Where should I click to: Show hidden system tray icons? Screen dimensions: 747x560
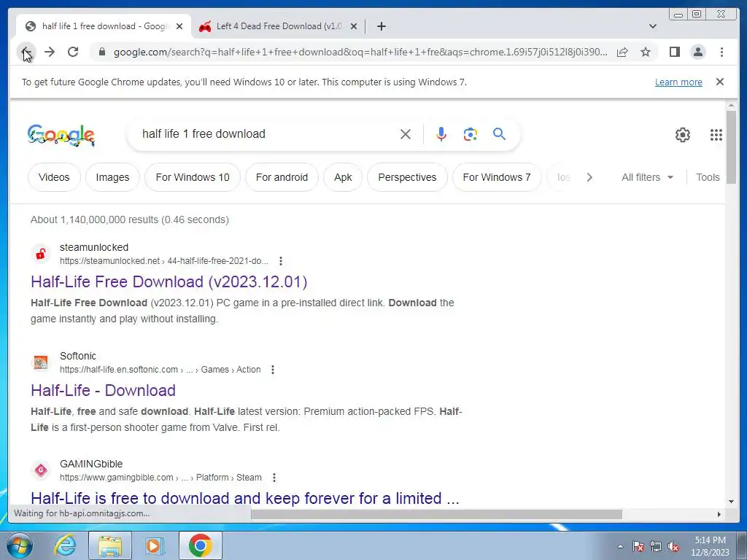tap(620, 546)
